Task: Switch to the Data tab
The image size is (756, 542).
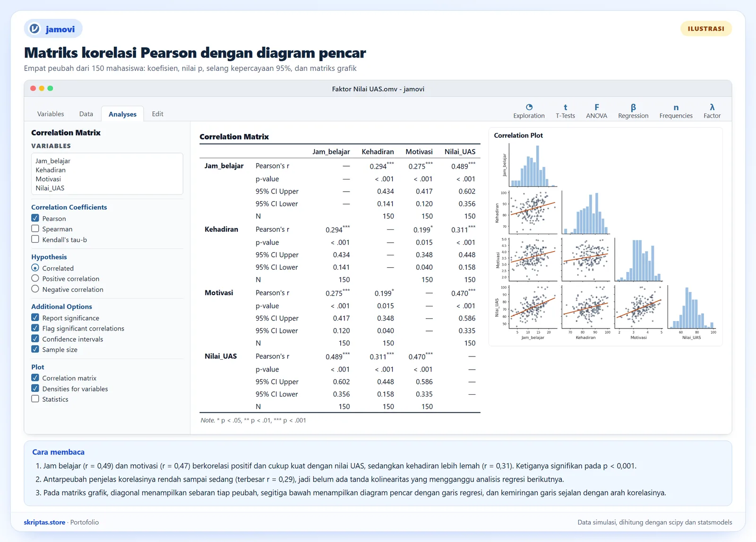Action: [86, 114]
